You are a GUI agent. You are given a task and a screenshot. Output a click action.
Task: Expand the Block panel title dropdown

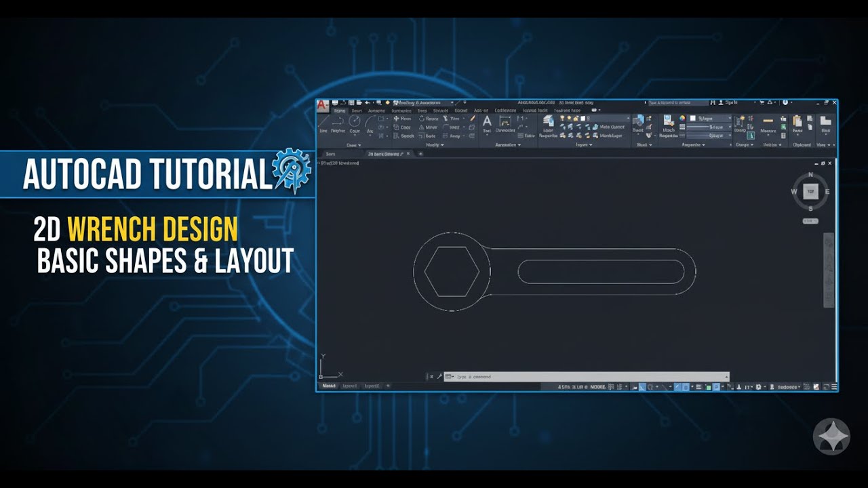644,145
